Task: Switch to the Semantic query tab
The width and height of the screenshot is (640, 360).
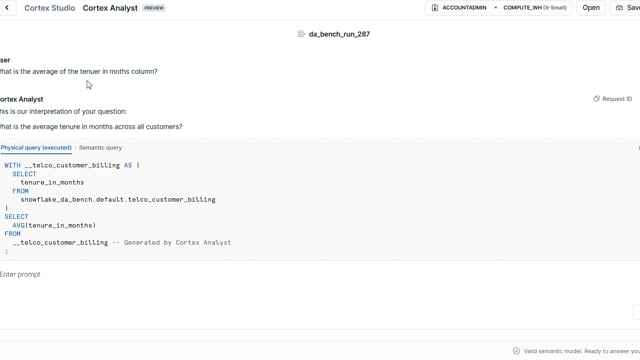Action: pos(100,148)
